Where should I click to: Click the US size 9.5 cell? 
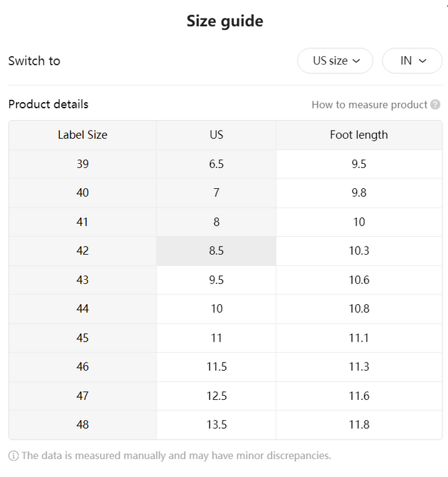[x=217, y=280]
